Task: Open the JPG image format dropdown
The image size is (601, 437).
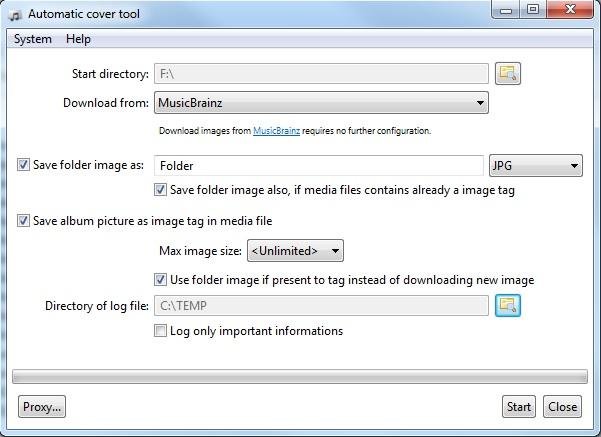Action: 536,166
